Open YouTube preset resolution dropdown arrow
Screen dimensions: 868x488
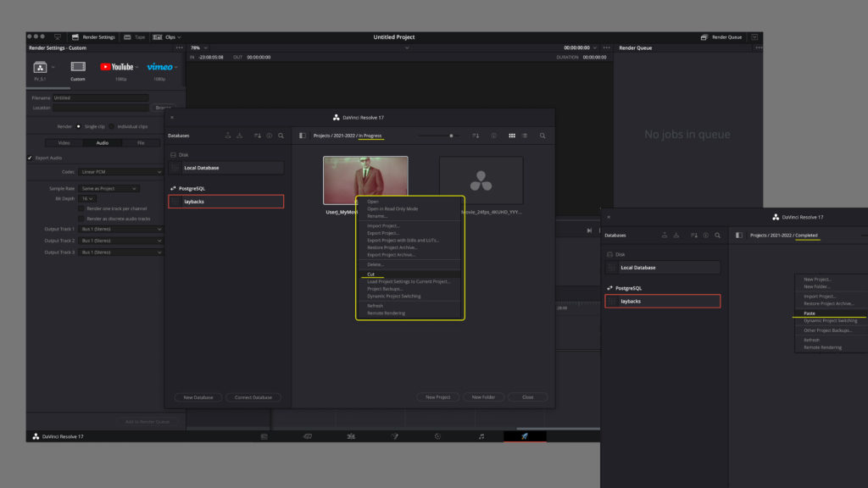pos(136,68)
